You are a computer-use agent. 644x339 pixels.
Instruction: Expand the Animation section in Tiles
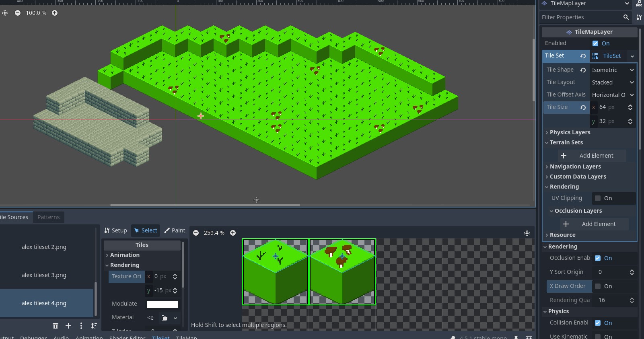125,255
